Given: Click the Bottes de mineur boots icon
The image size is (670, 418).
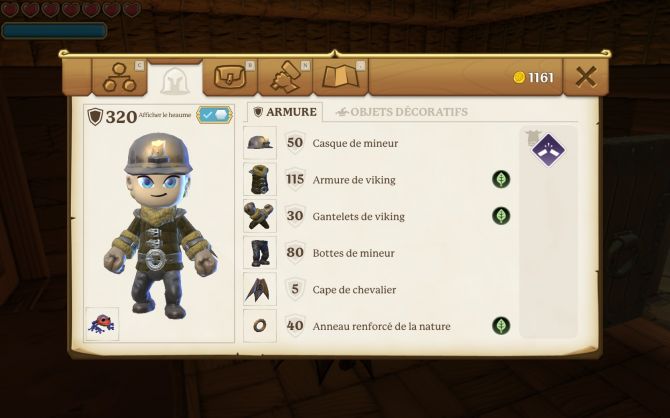Looking at the screenshot, I should [260, 253].
